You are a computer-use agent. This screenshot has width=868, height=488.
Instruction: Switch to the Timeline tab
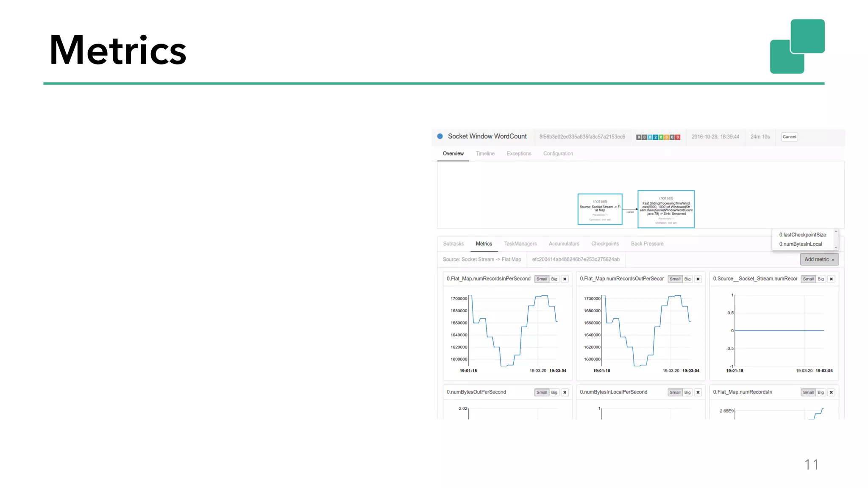click(485, 154)
